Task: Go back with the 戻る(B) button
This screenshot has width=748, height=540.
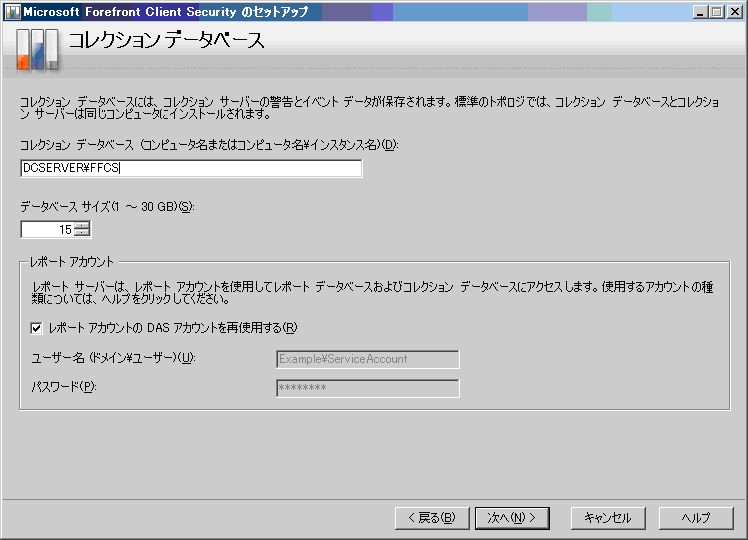Action: click(x=432, y=518)
